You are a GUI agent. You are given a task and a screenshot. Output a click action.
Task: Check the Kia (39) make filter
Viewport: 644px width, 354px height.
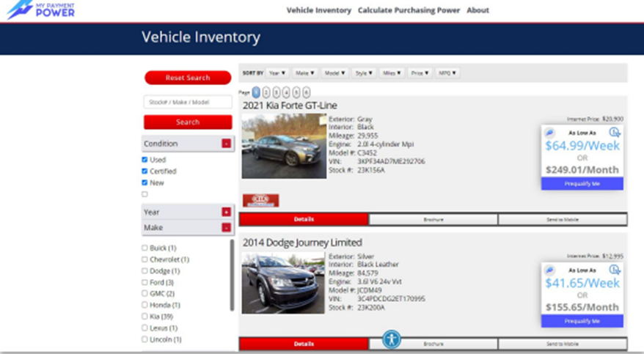[144, 317]
